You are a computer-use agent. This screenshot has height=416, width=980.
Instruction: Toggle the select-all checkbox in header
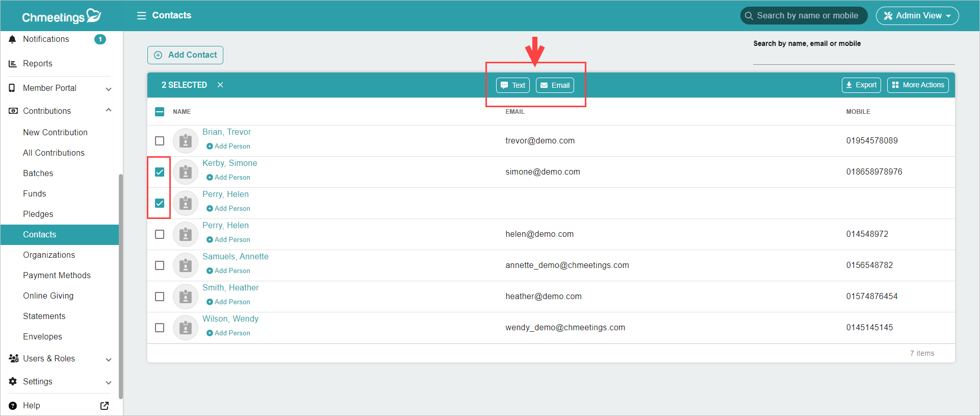160,112
